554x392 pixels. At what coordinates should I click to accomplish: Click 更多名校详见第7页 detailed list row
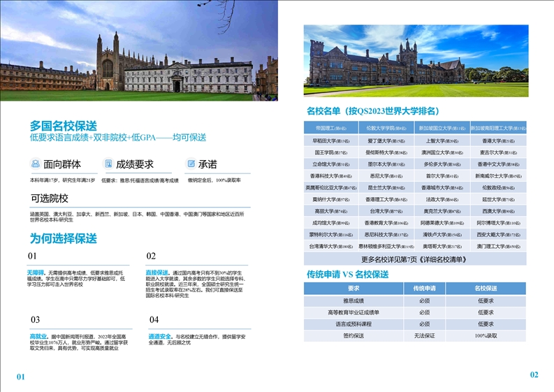coord(415,259)
